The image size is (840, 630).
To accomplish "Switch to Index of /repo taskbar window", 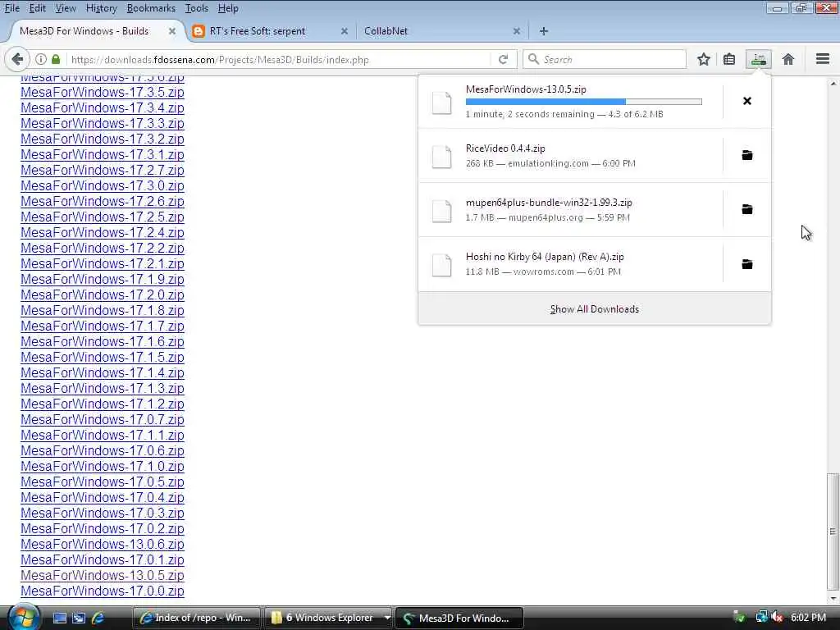I will [x=196, y=618].
